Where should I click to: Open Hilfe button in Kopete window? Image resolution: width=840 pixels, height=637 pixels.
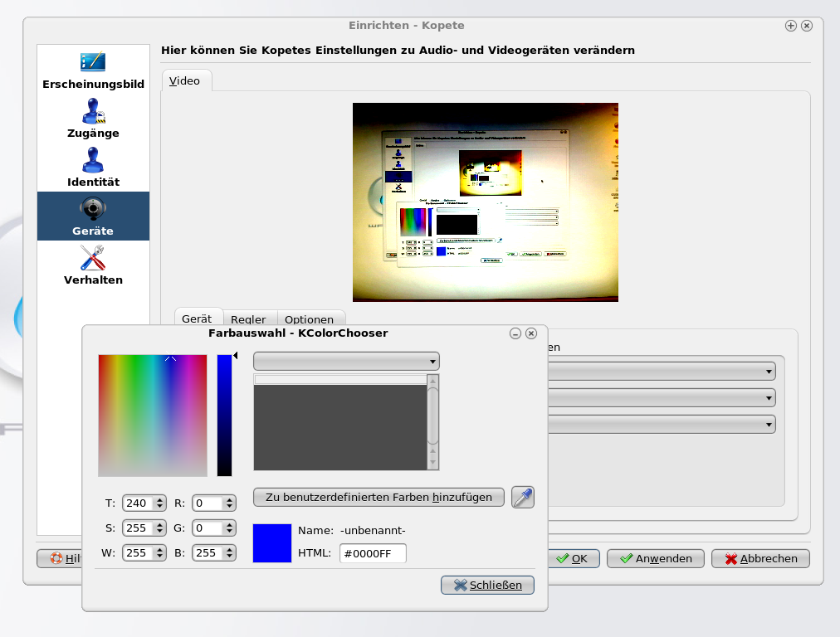click(60, 558)
